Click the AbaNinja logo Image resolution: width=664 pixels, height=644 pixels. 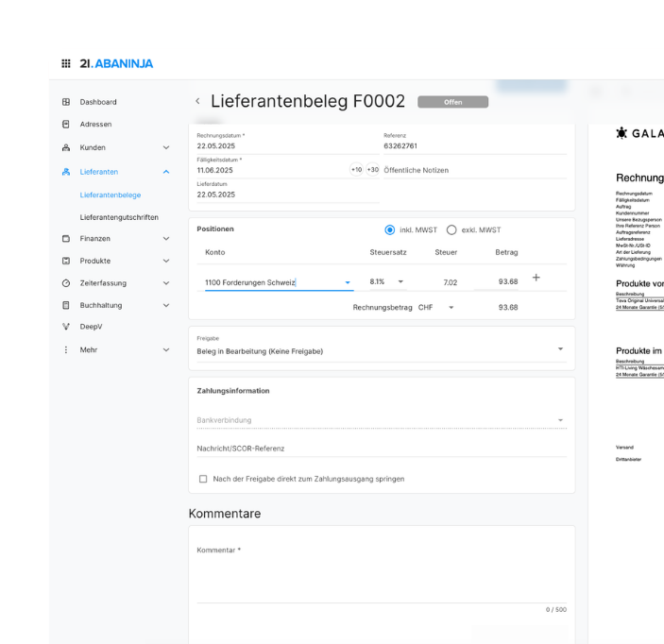[116, 63]
